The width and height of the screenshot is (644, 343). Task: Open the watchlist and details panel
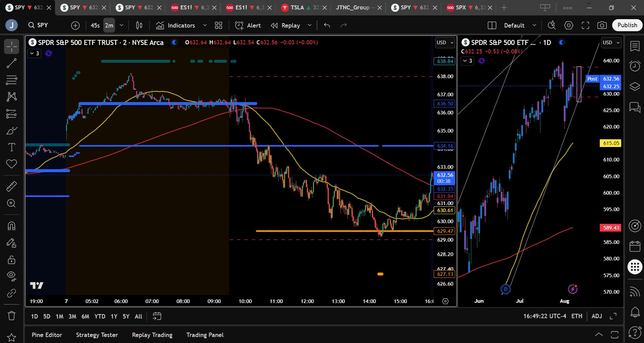tap(635, 46)
